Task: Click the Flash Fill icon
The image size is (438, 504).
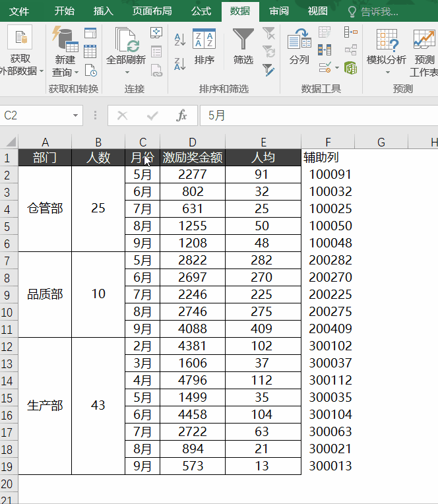Action: (325, 32)
